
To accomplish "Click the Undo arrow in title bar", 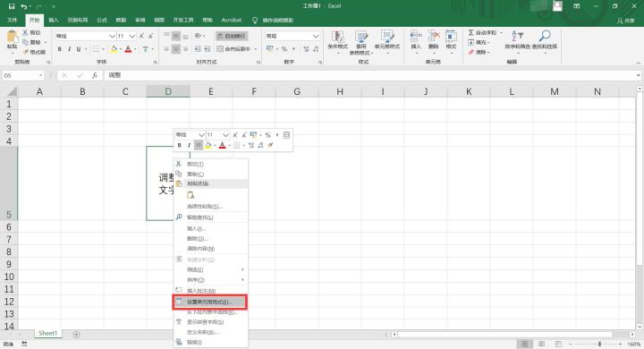I will [x=24, y=6].
